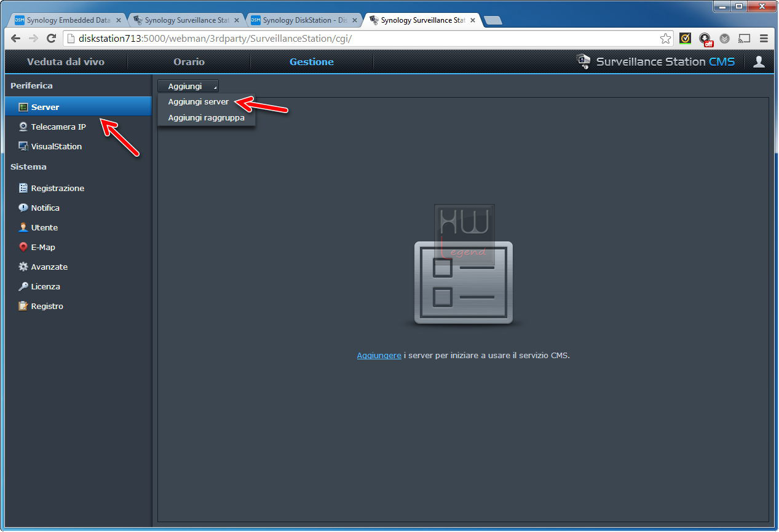779x532 pixels.
Task: Click the Registrazione icon
Action: (23, 189)
